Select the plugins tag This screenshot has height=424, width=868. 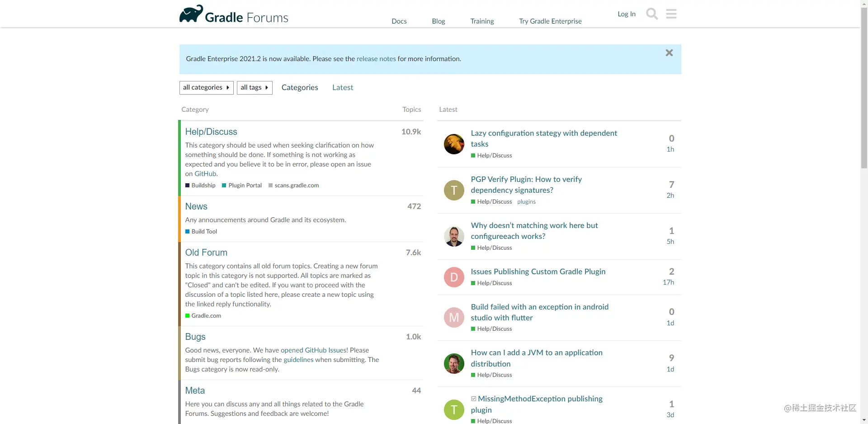(526, 202)
